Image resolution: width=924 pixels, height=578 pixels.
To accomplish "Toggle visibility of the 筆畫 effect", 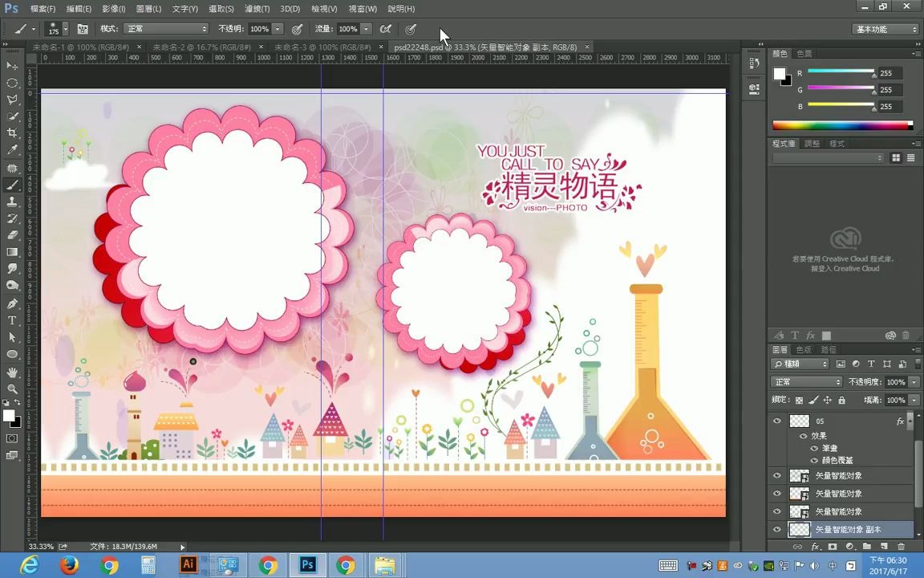I will (814, 448).
